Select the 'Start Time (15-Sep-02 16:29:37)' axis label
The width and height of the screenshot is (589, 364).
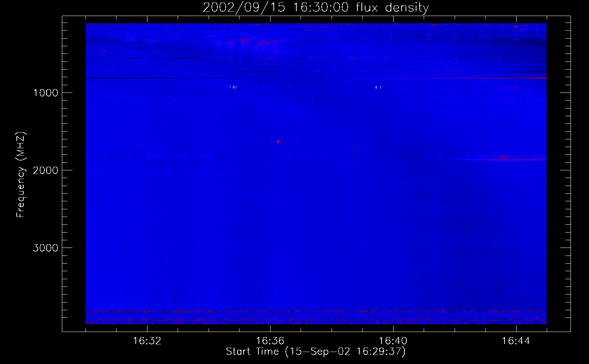(x=316, y=352)
